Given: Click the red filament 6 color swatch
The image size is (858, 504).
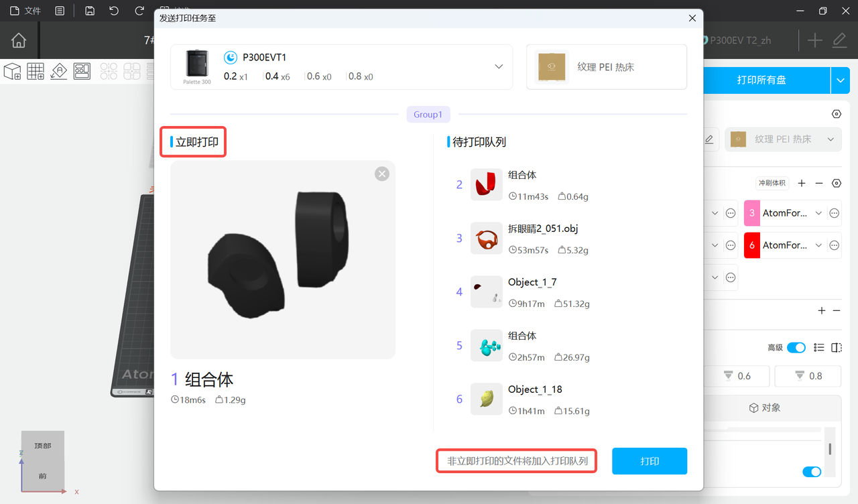Looking at the screenshot, I should coord(752,245).
